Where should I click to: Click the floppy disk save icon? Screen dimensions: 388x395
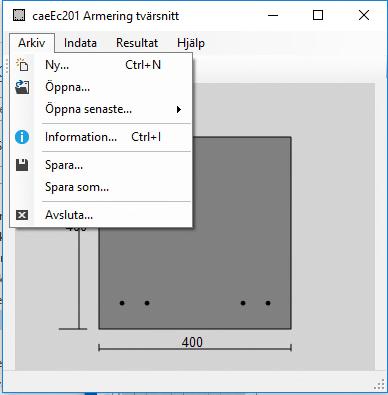click(22, 165)
